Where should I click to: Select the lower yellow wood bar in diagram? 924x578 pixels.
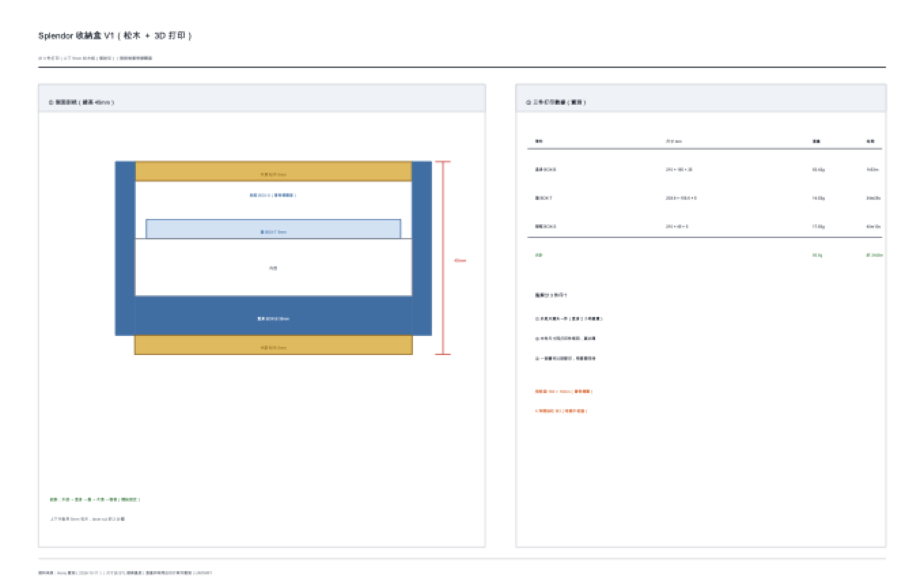click(273, 345)
